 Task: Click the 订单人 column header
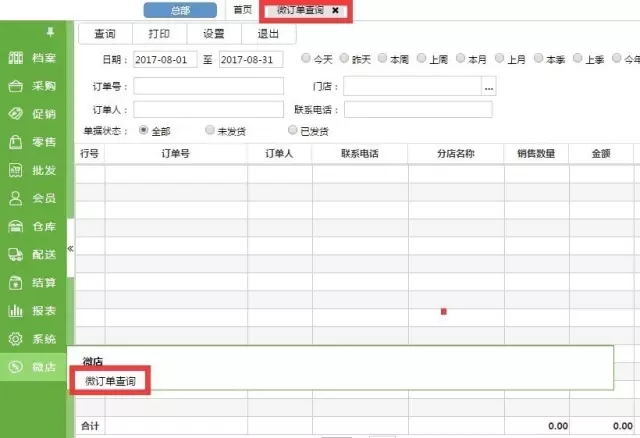pyautogui.click(x=280, y=153)
